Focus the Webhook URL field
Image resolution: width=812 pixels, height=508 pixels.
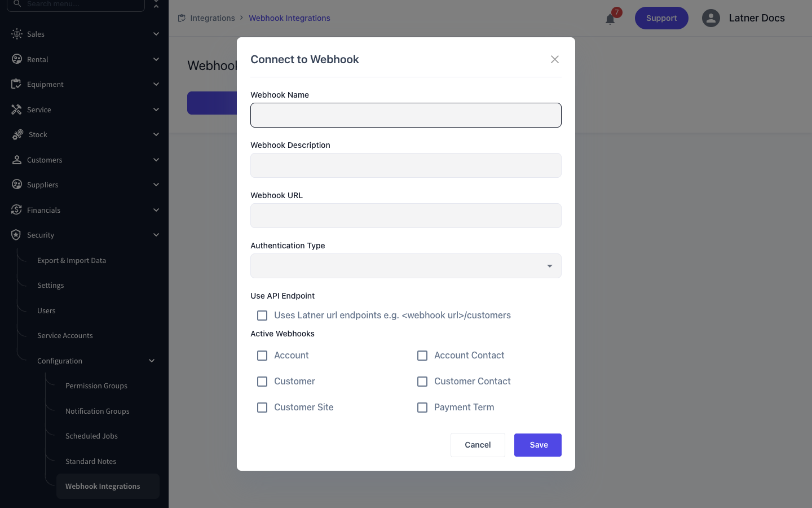pos(406,216)
